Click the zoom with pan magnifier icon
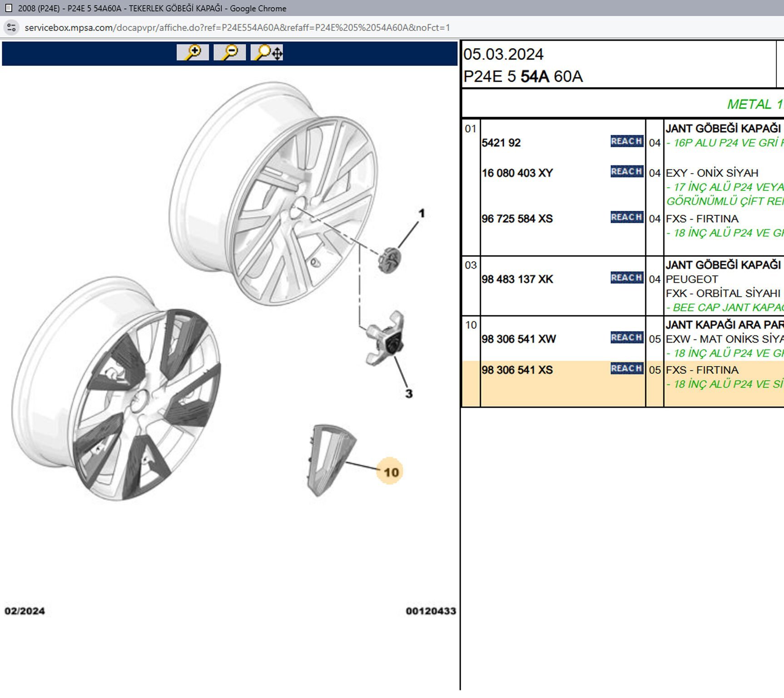Viewport: 784px width, 698px height. [267, 53]
